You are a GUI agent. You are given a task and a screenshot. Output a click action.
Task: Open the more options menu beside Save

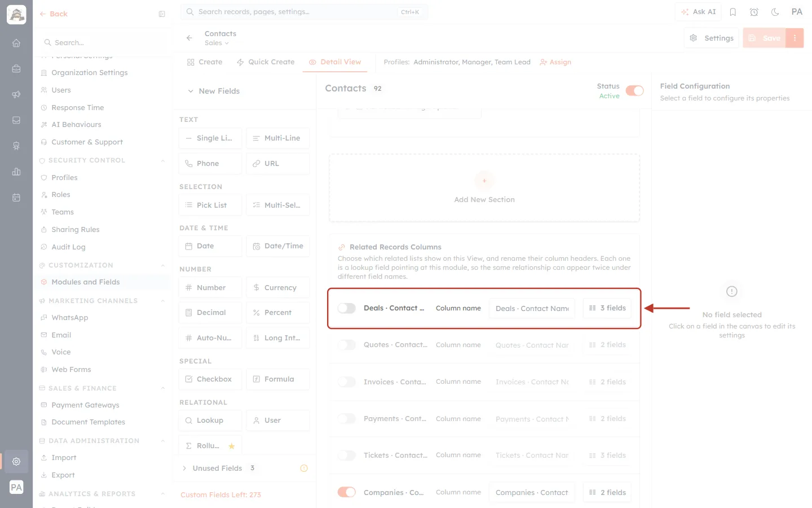click(x=795, y=38)
